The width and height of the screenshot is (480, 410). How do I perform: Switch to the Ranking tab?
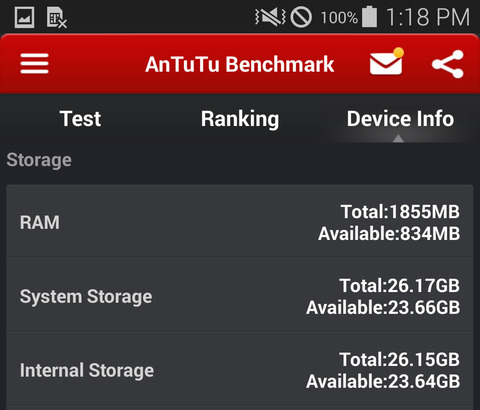[240, 119]
